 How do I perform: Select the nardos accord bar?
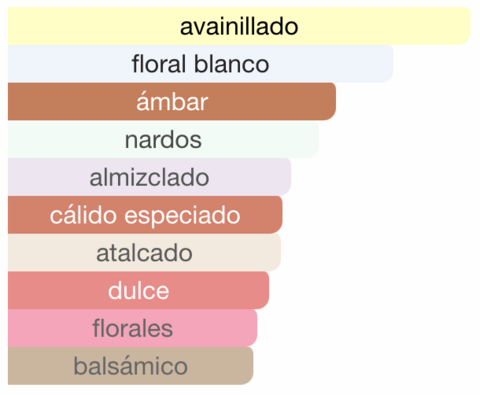pos(163,139)
